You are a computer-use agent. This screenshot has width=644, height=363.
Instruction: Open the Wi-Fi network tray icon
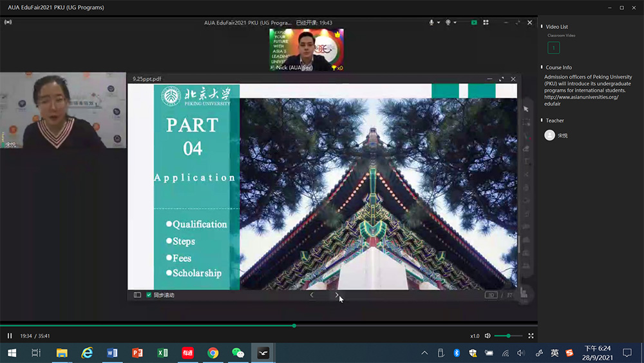coord(505,353)
